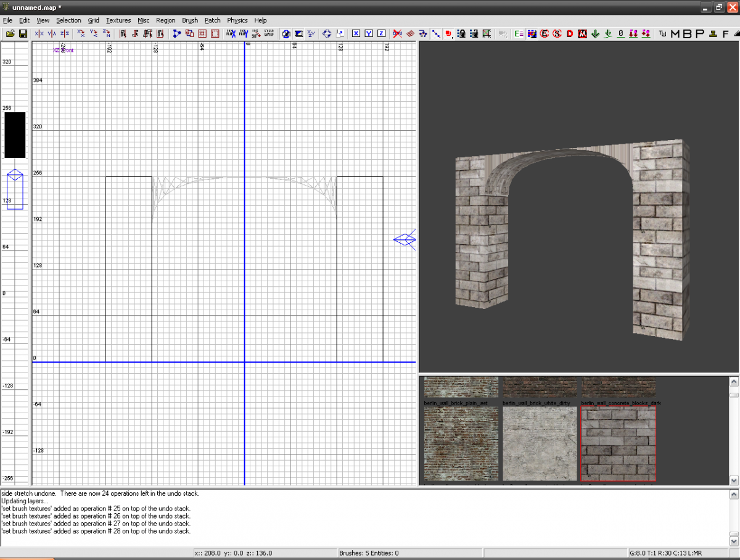
Task: Toggle the boxed blue Y axis button
Action: [x=369, y=33]
